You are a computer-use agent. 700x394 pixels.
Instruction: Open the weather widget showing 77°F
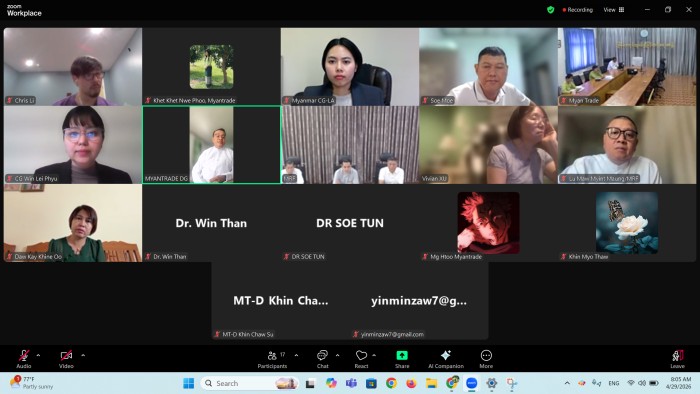(31, 383)
